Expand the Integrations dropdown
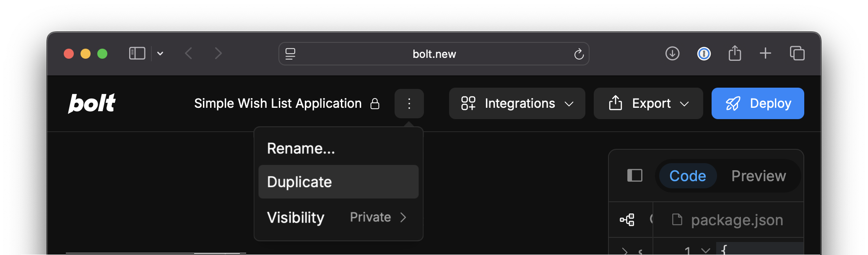This screenshot has width=868, height=255. click(517, 104)
